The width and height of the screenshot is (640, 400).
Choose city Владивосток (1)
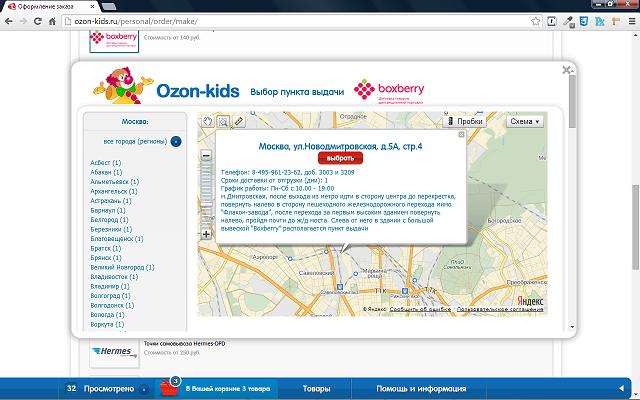coord(114,277)
